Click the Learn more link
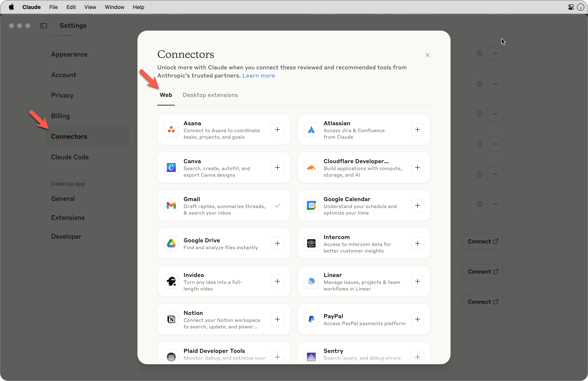The image size is (588, 381). pos(259,76)
